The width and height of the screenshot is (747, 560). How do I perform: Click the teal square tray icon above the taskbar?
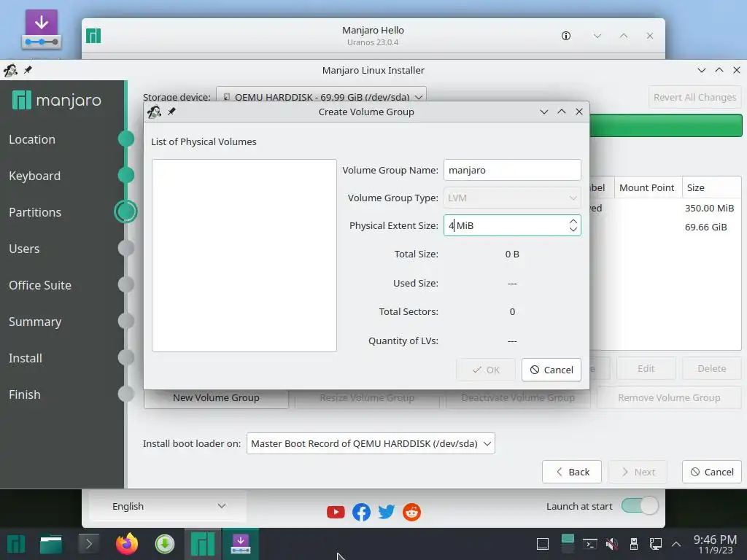tap(568, 539)
